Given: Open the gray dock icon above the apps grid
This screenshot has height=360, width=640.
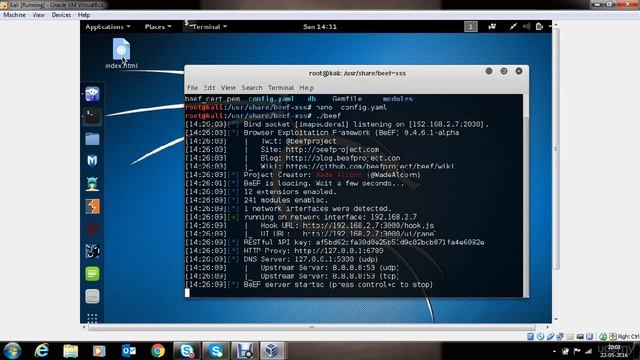Looking at the screenshot, I should pos(92,296).
